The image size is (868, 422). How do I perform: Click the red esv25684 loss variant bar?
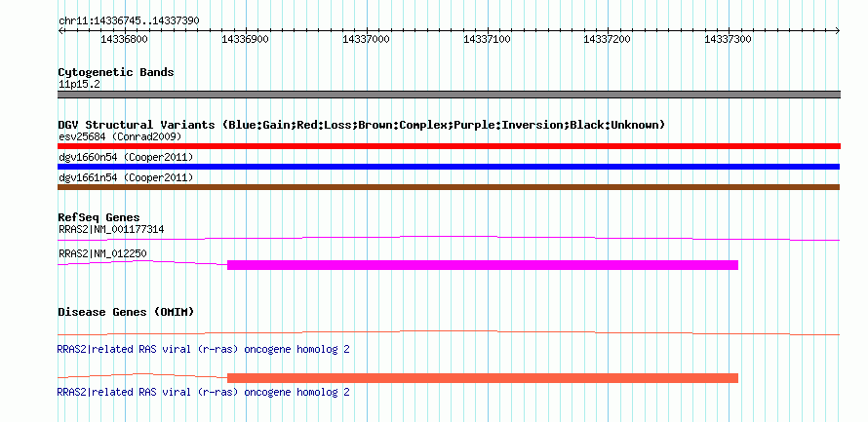(449, 146)
